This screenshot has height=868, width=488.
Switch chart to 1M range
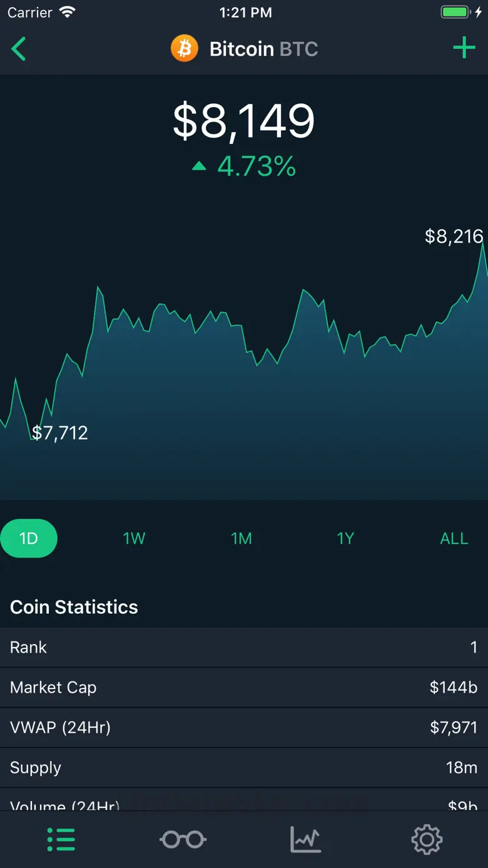(241, 538)
